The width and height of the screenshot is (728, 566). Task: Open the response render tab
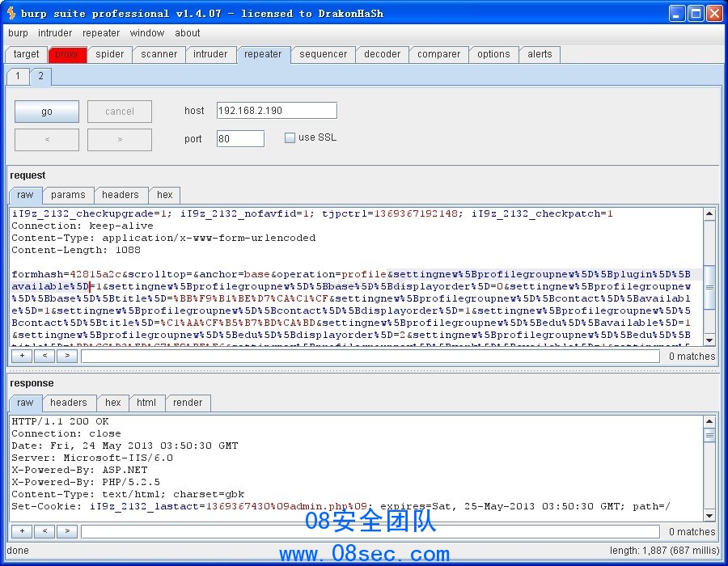click(x=188, y=403)
